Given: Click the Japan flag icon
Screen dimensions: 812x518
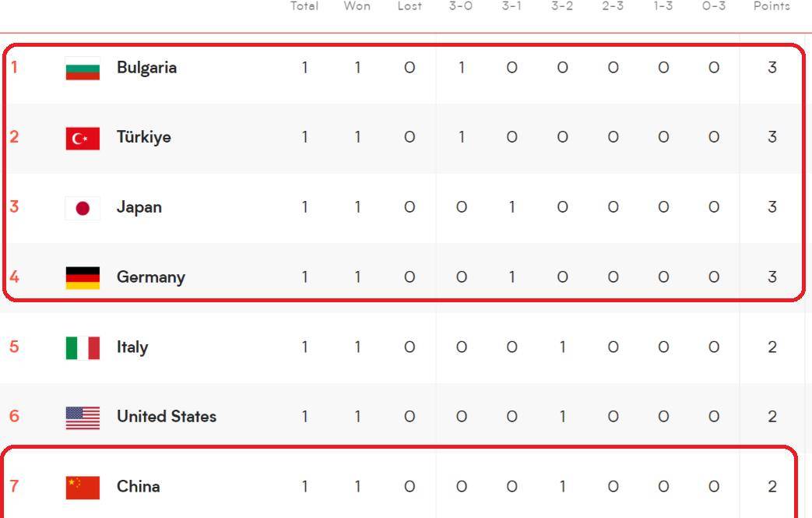Looking at the screenshot, I should [83, 208].
